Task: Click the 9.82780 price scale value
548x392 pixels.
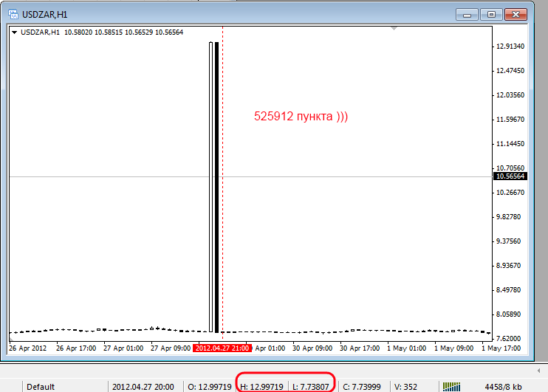Action: click(x=509, y=217)
